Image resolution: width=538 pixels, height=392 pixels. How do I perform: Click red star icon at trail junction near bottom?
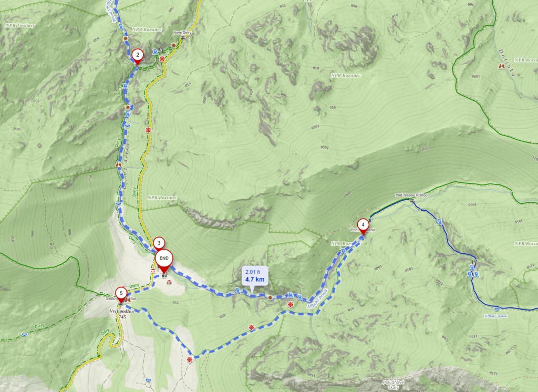pos(189,360)
